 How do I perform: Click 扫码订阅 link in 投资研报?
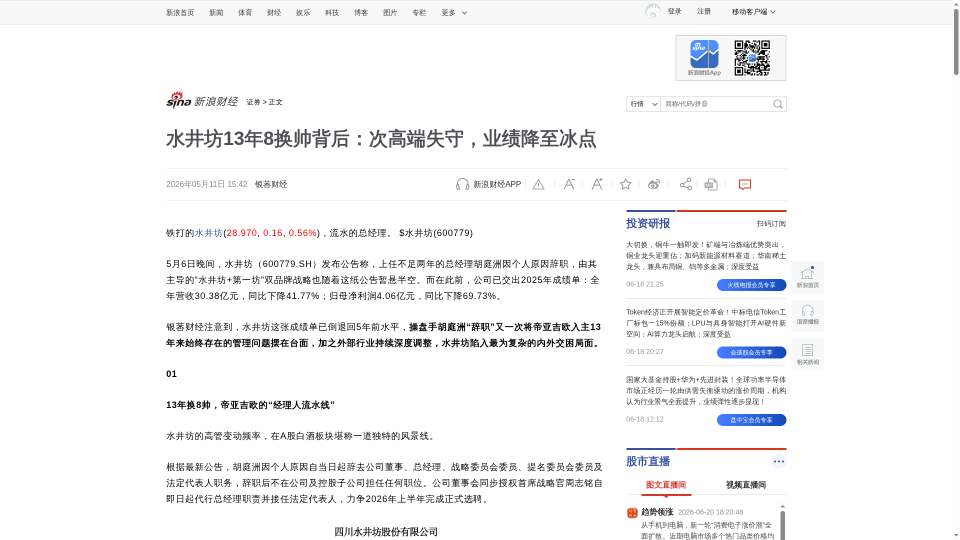coord(771,224)
